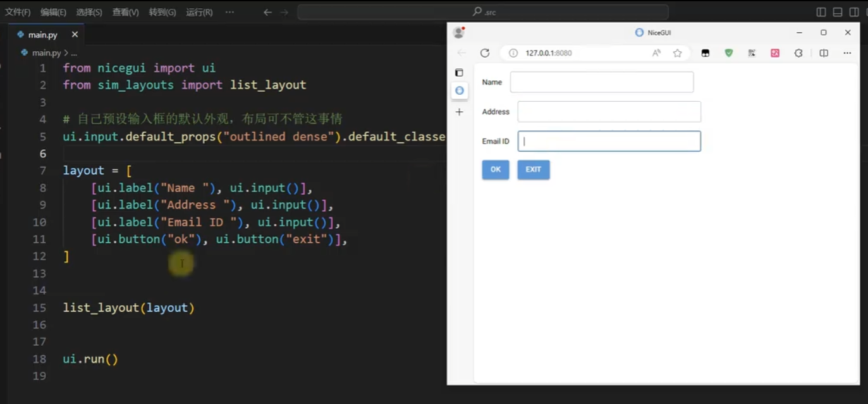Click ui.label("Name ") in the code
The image size is (868, 404).
point(157,188)
